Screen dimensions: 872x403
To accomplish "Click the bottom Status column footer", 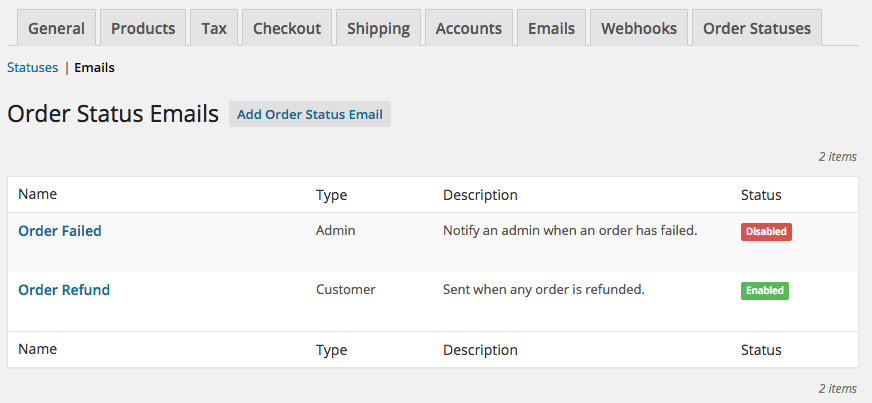I will click(761, 350).
